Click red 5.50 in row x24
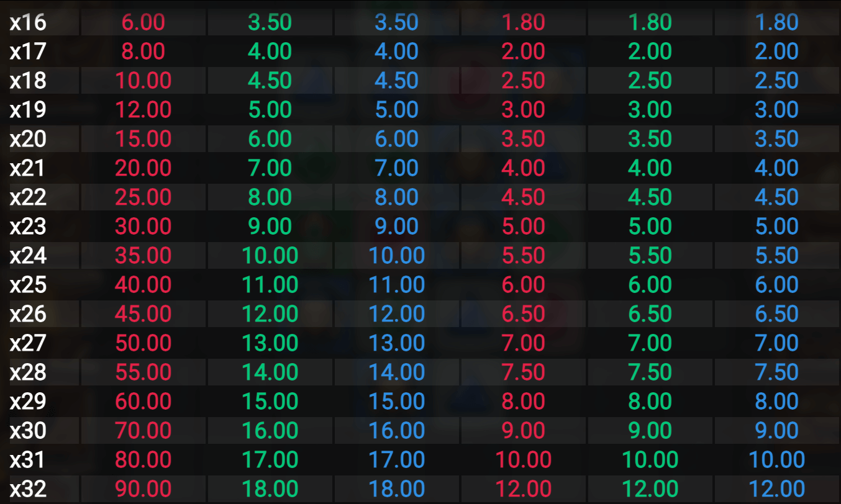 point(524,256)
